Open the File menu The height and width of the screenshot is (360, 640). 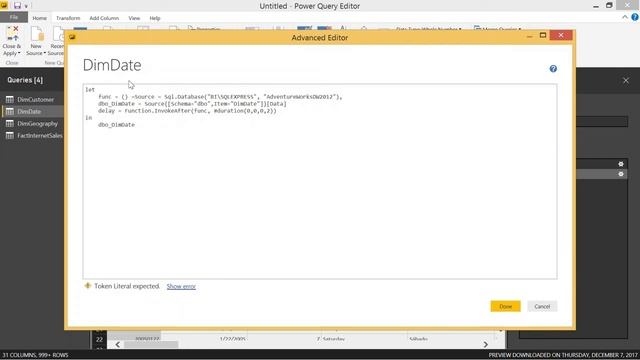[x=14, y=17]
